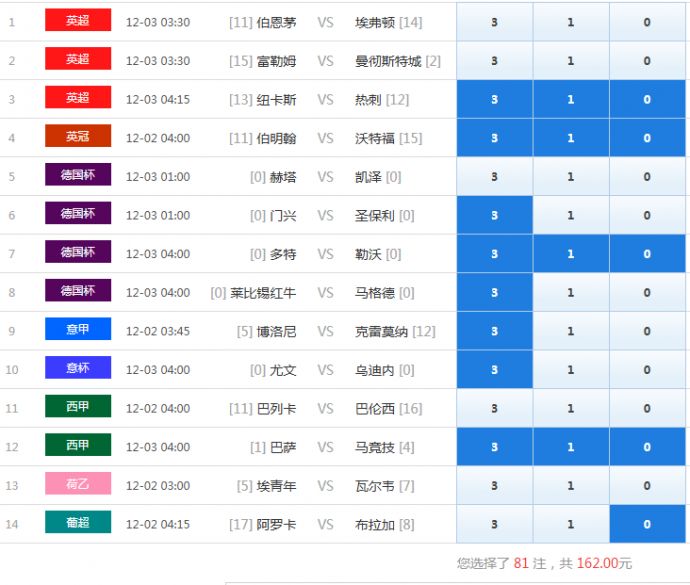
Task: Deselect option 0 for 博洛尼 vs 克雷莫纳
Action: [x=647, y=331]
